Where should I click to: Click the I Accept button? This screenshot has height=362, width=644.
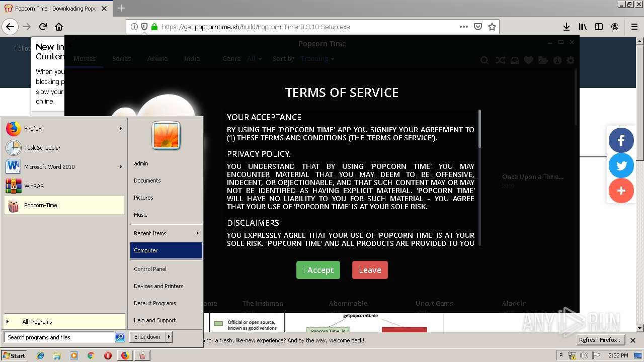click(x=318, y=270)
